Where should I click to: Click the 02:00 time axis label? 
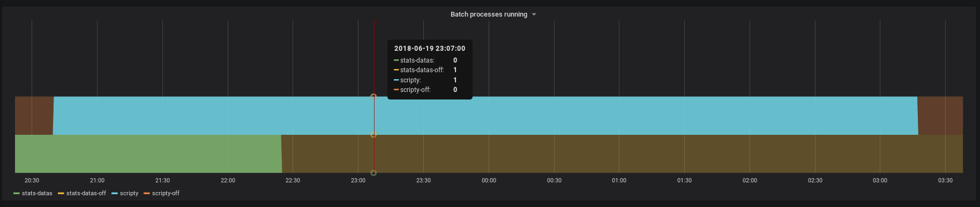[750, 181]
